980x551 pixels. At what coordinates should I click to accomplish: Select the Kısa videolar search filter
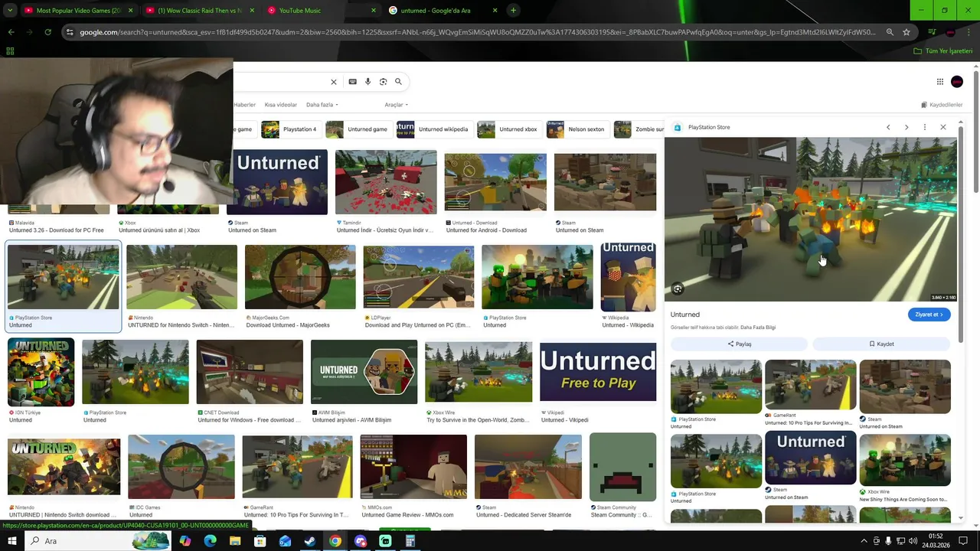(281, 105)
